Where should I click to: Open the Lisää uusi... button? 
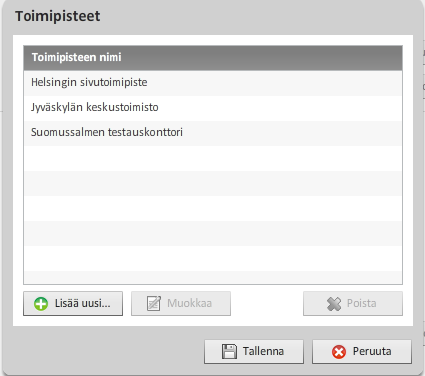73,303
